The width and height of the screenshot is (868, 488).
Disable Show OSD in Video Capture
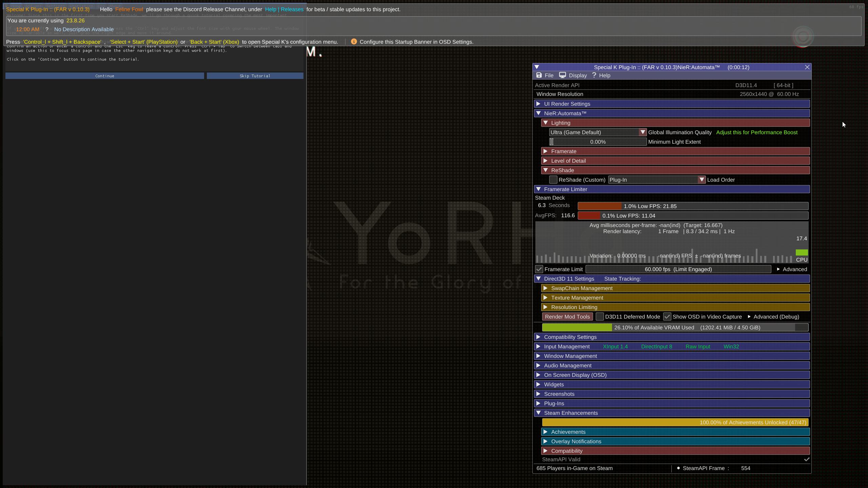pos(667,316)
